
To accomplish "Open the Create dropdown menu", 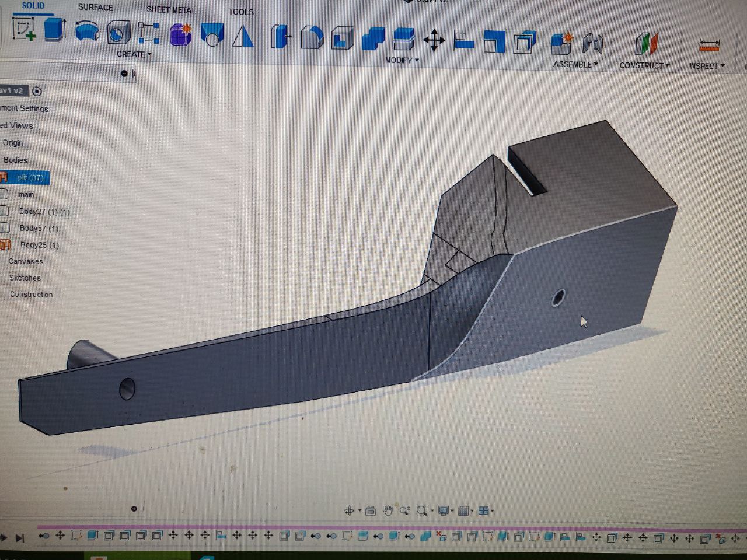I will (x=134, y=54).
